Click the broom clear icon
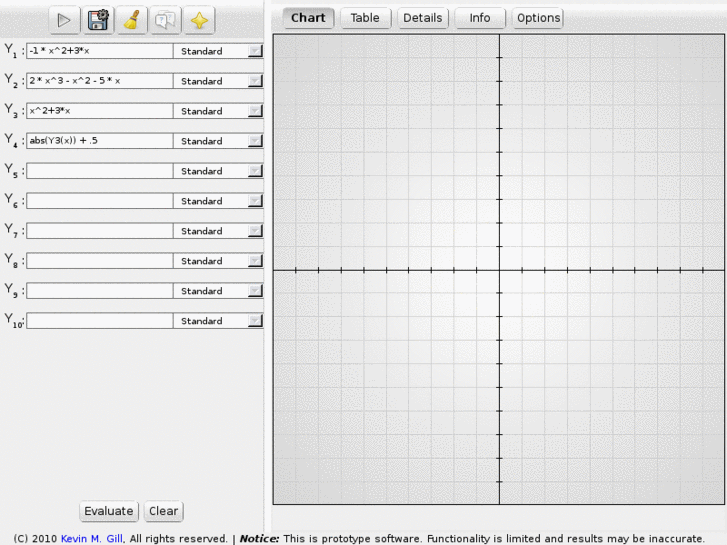This screenshot has height=545, width=727. coord(132,20)
